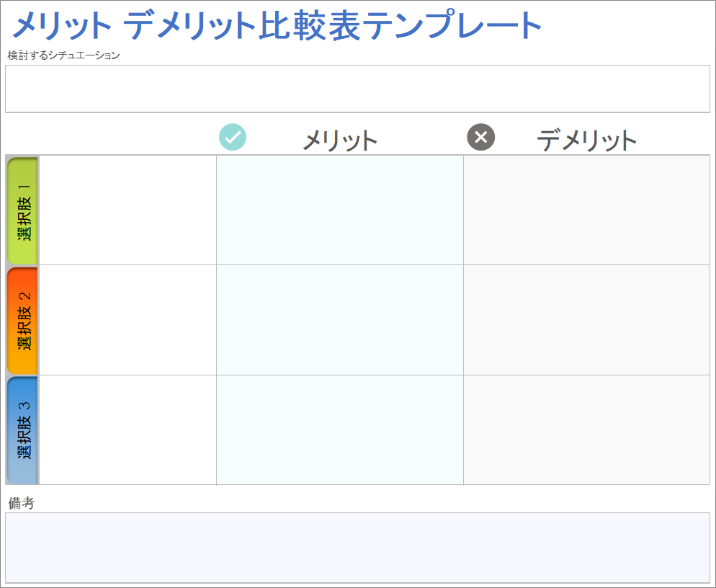Screen dimensions: 716x588
Task: Click the メリット column heading text
Action: (x=340, y=140)
